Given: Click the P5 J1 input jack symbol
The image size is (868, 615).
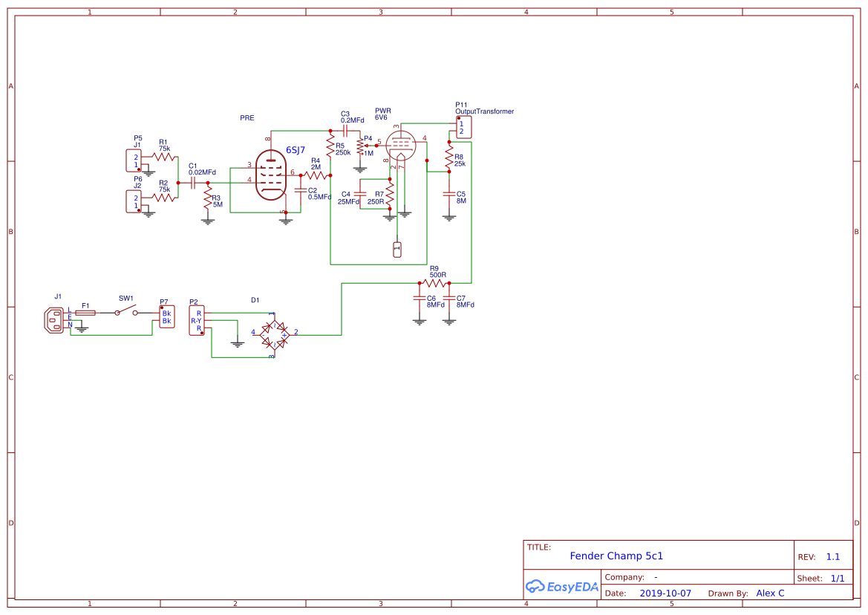Looking at the screenshot, I should click(x=134, y=160).
